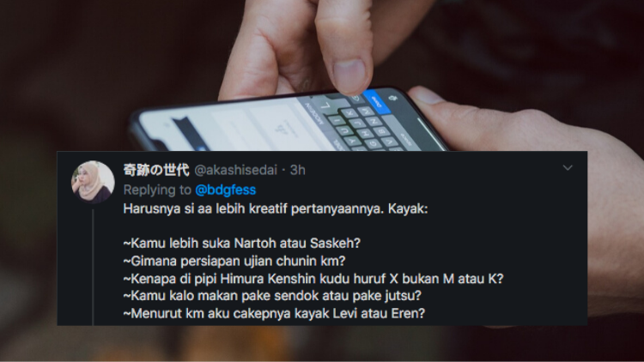The image size is (644, 362).
Task: Click the "Replying to" label
Action: 157,190
